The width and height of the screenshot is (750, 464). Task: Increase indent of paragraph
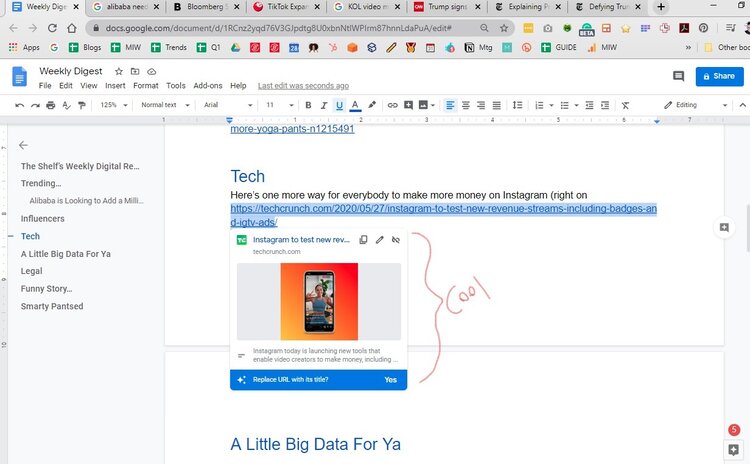pos(605,105)
